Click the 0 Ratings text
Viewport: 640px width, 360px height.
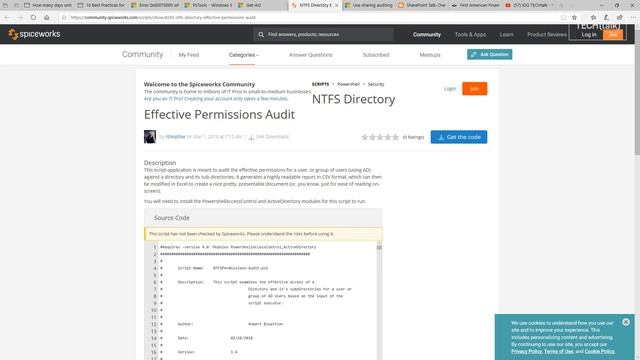pos(413,137)
